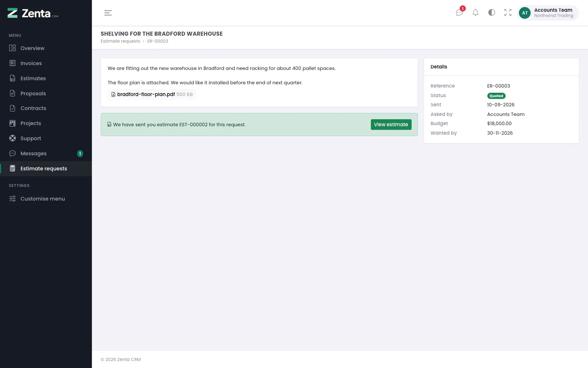Enter fullscreen with the expand icon
Screen dimensions: 588x368
tap(508, 13)
